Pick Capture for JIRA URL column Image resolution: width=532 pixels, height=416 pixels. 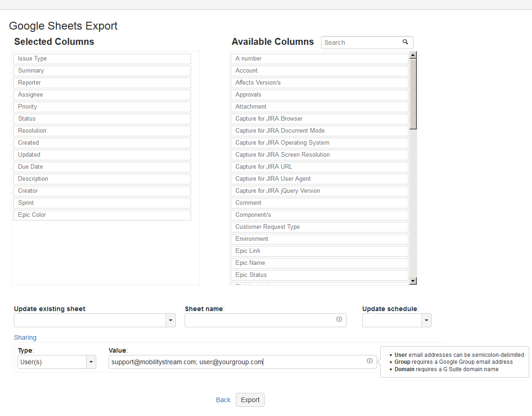[x=319, y=167]
